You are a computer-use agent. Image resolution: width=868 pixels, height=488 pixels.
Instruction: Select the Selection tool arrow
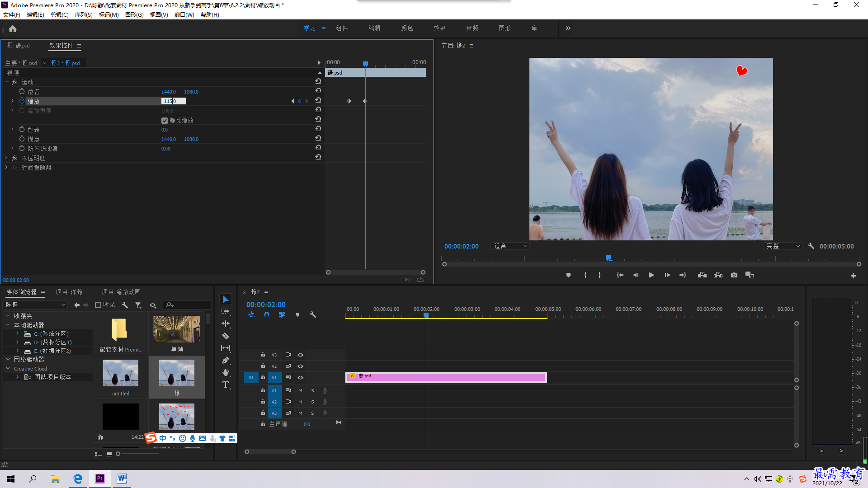tap(226, 300)
